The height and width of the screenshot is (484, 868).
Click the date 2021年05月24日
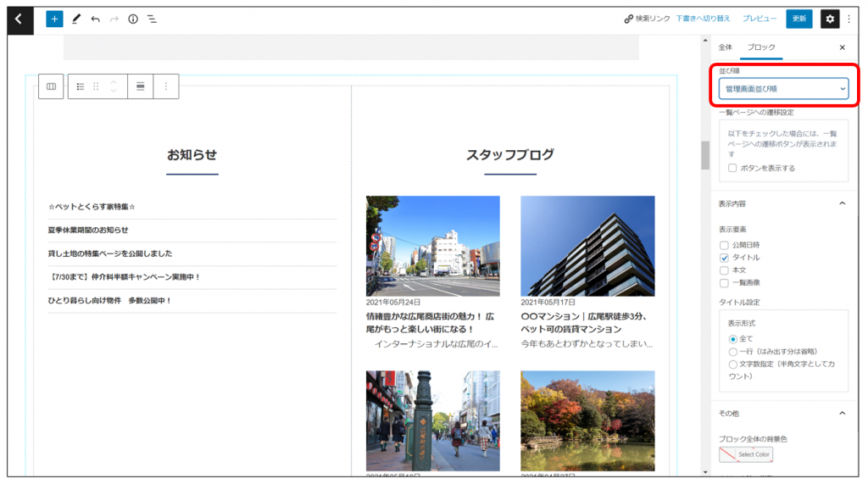393,303
